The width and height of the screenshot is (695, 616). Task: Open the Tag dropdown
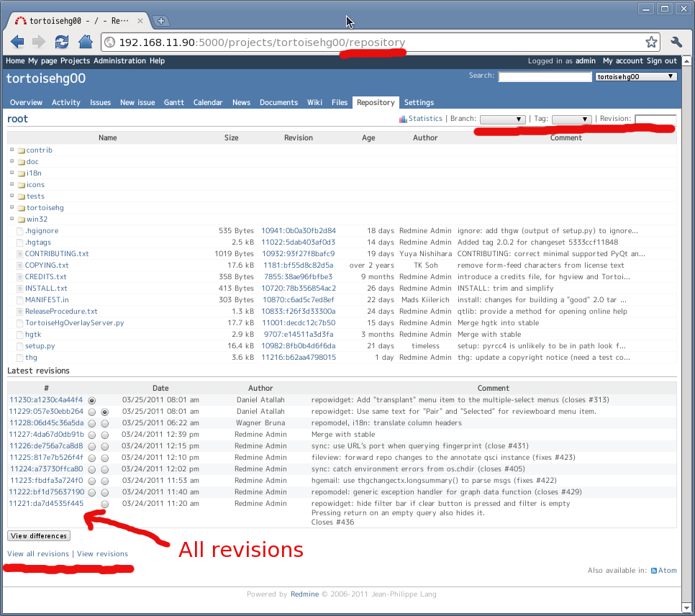(572, 119)
